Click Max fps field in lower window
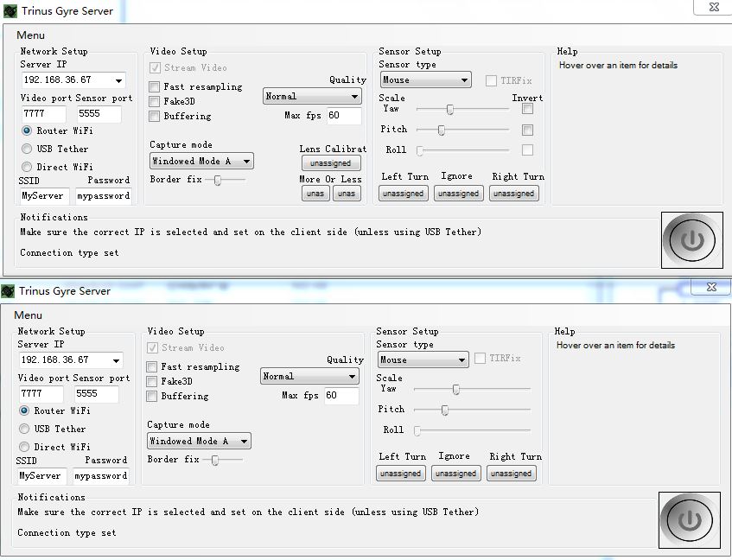 click(341, 396)
